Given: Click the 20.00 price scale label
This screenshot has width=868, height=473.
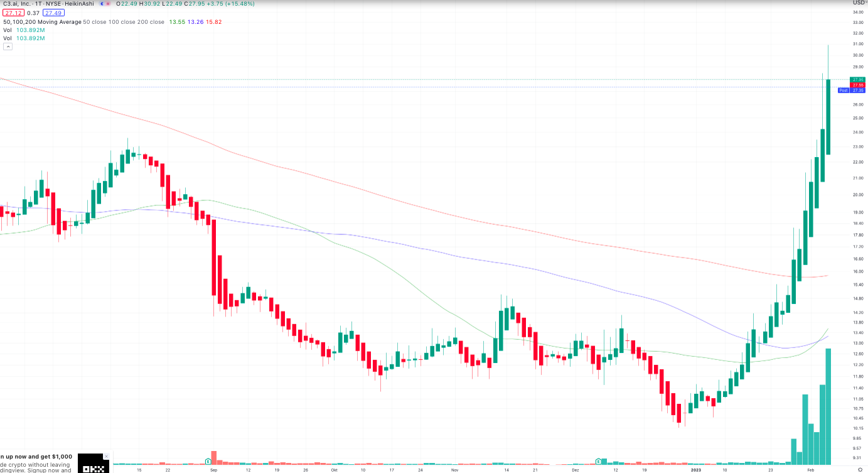Looking at the screenshot, I should tap(858, 195).
